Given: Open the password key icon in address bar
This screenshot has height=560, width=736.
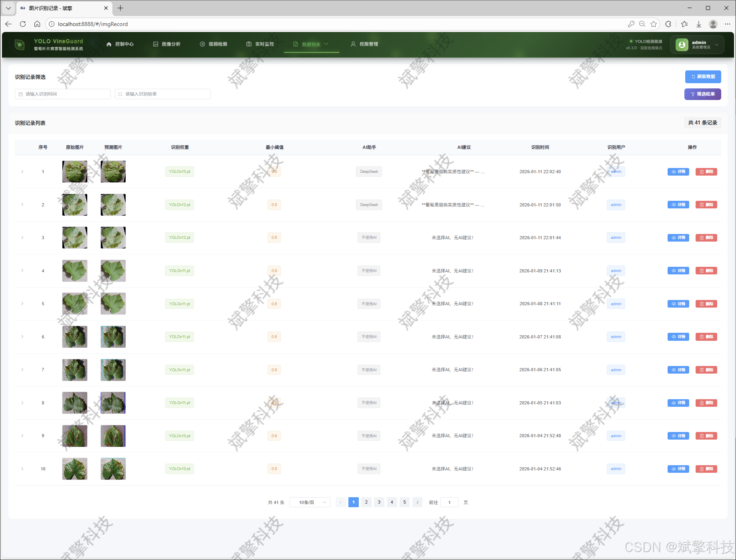Looking at the screenshot, I should (631, 24).
